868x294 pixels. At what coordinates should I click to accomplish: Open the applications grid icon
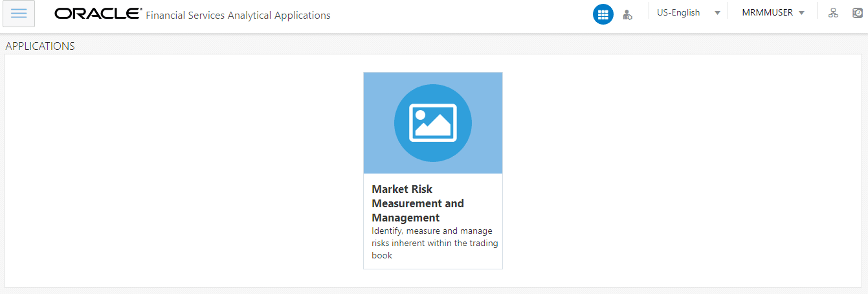click(x=603, y=14)
